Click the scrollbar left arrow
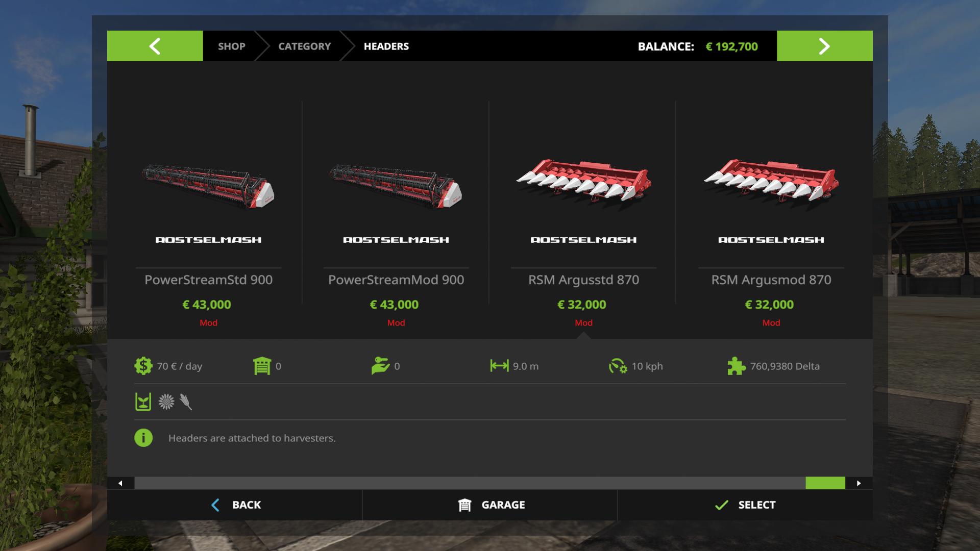The image size is (980, 551). click(120, 483)
